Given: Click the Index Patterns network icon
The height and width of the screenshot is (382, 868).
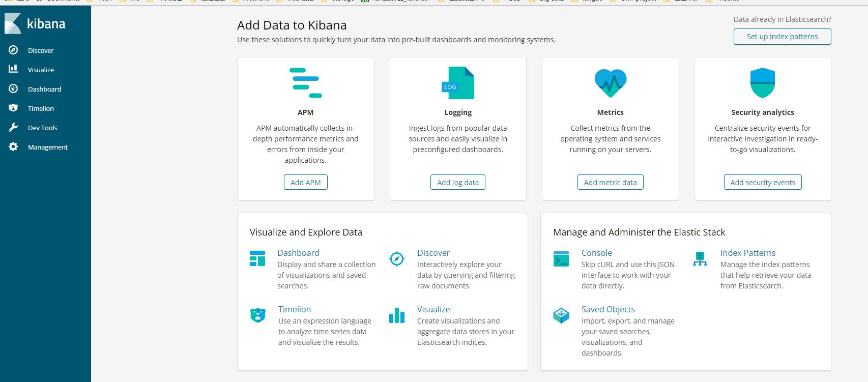Looking at the screenshot, I should 700,259.
